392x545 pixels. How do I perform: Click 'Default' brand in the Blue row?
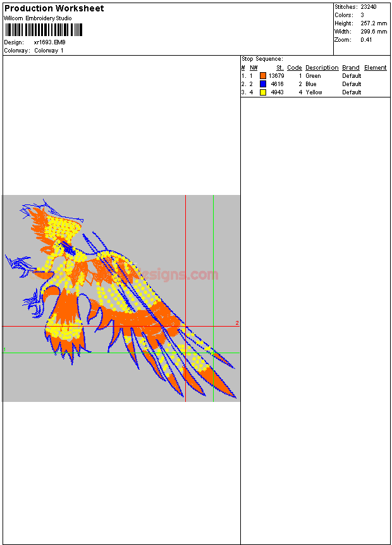[x=352, y=84]
